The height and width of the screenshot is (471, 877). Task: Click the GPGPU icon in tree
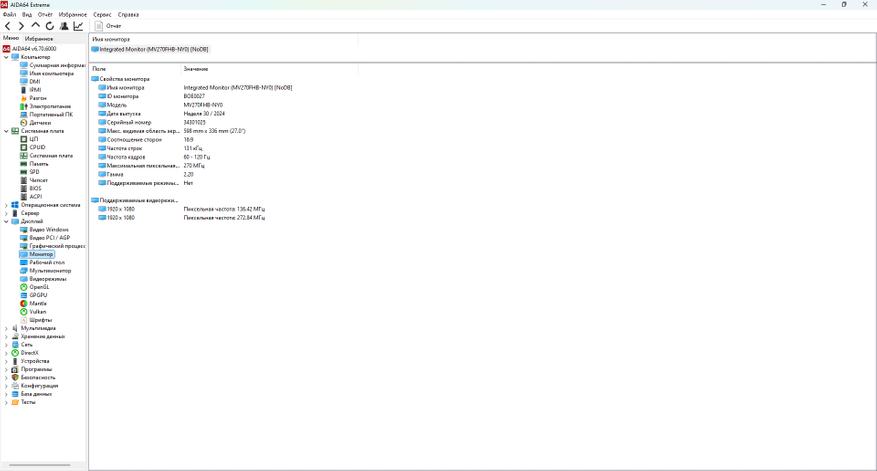23,295
